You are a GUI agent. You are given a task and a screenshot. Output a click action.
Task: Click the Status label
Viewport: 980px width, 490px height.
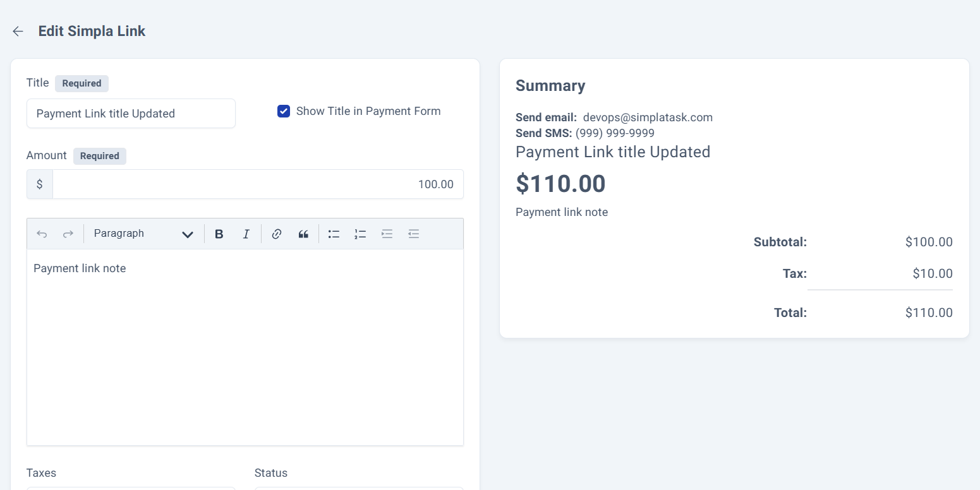pos(271,473)
